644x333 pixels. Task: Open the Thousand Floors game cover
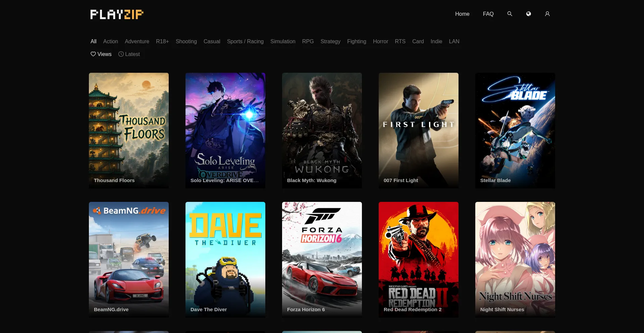(129, 130)
